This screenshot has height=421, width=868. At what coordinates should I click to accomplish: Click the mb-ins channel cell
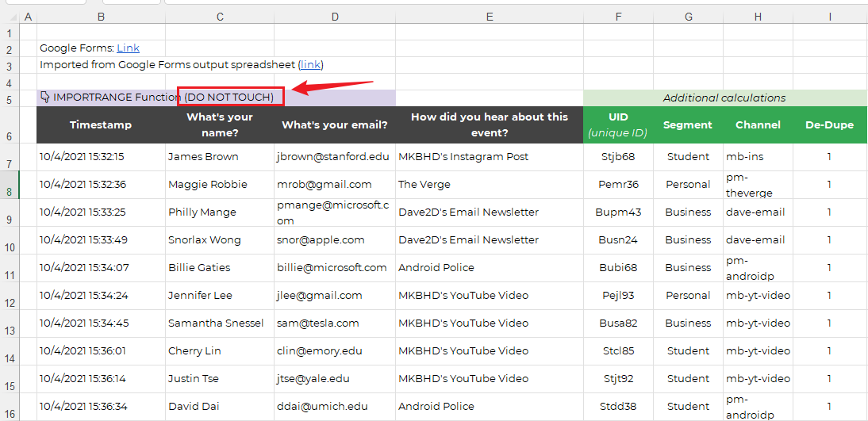[x=758, y=157]
